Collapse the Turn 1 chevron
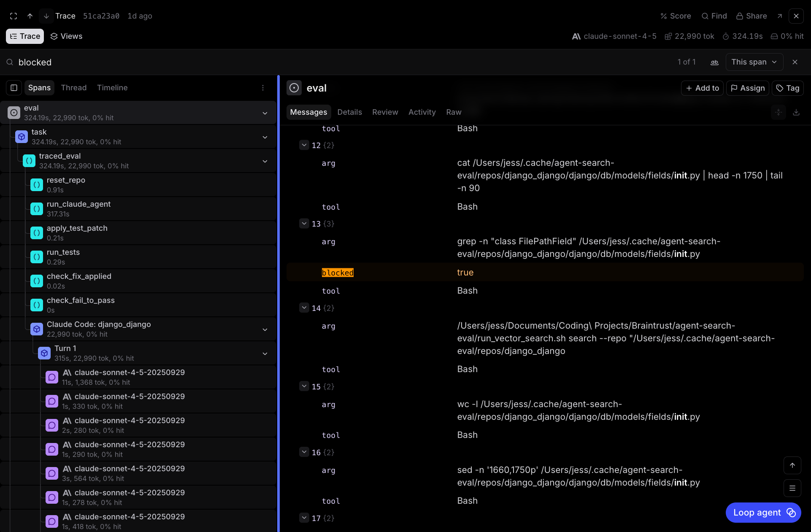The width and height of the screenshot is (811, 532). (x=265, y=354)
